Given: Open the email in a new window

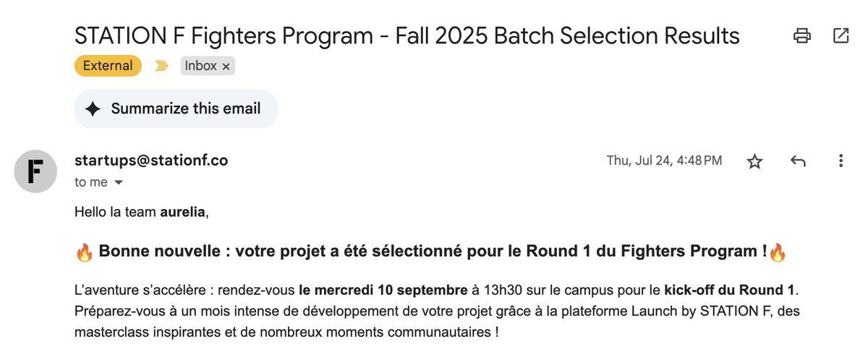Looking at the screenshot, I should tap(841, 35).
